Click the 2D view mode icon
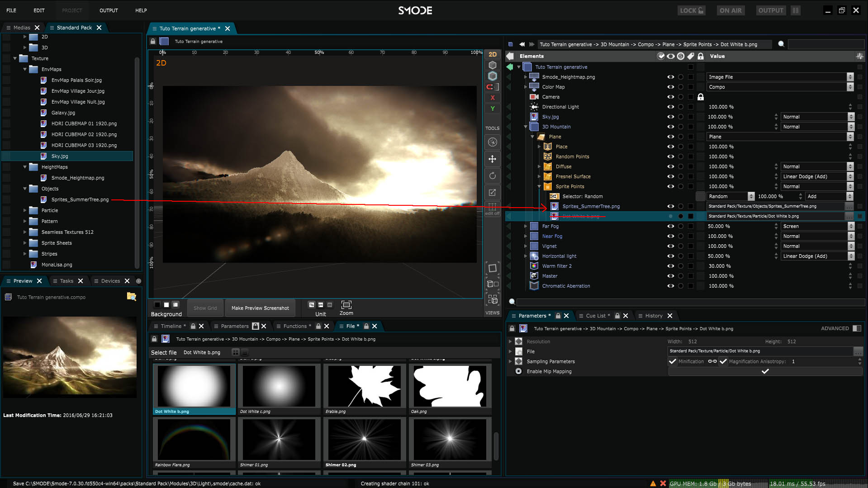The image size is (868, 488). click(492, 54)
